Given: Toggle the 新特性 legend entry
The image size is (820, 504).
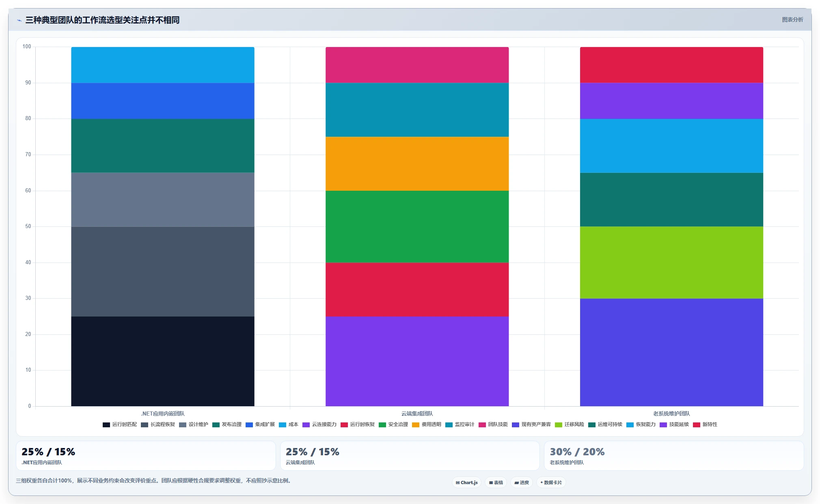Looking at the screenshot, I should click(705, 424).
